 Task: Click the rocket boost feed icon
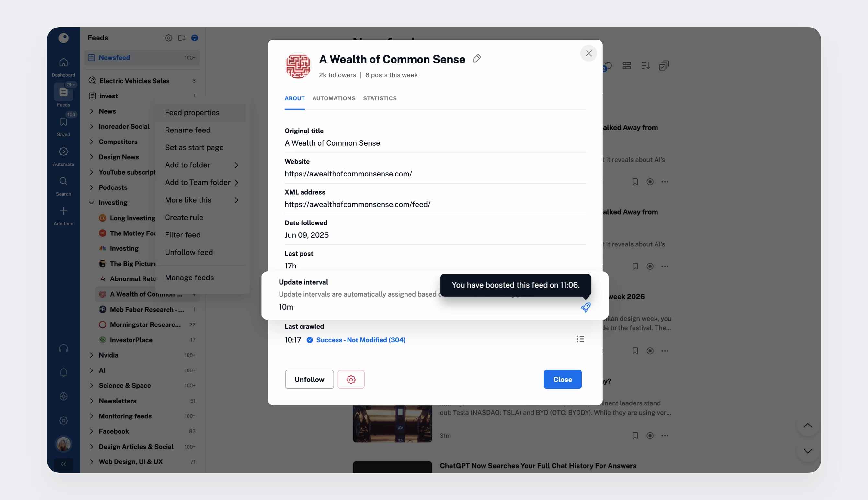[586, 307]
